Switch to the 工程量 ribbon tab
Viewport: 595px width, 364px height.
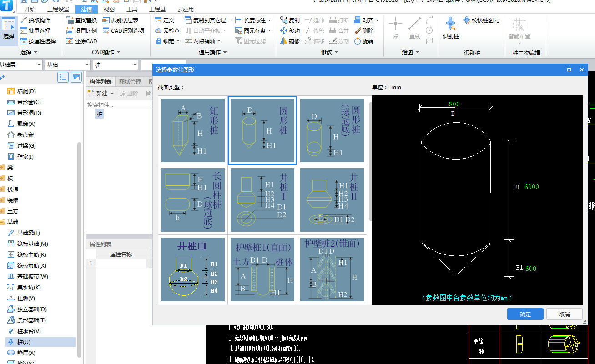point(157,9)
